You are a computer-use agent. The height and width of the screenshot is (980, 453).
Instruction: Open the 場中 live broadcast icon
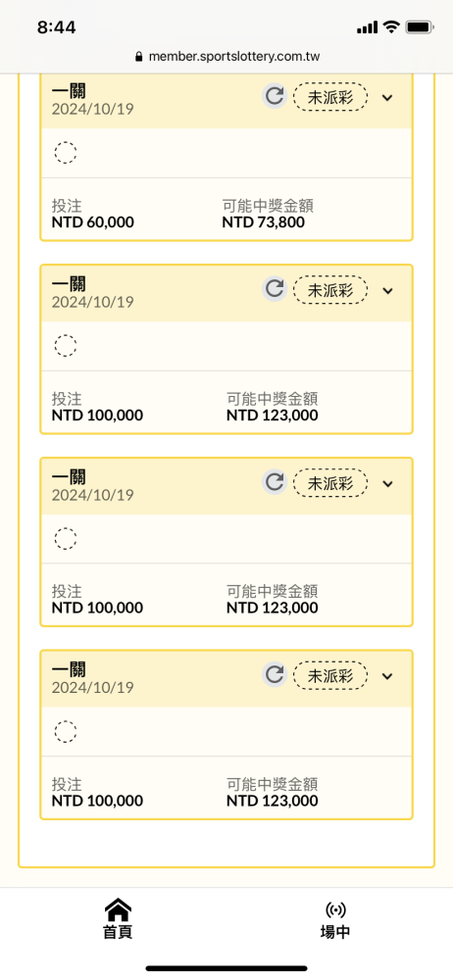click(x=335, y=909)
